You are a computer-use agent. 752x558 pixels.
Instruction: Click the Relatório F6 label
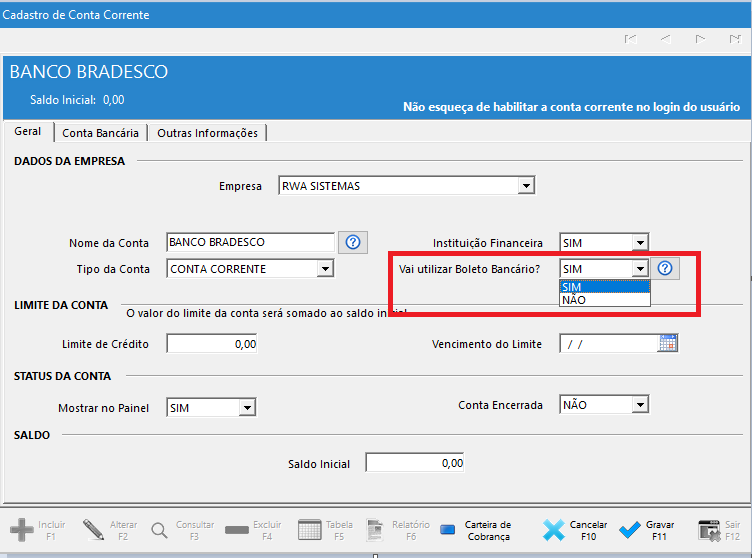pos(411,531)
